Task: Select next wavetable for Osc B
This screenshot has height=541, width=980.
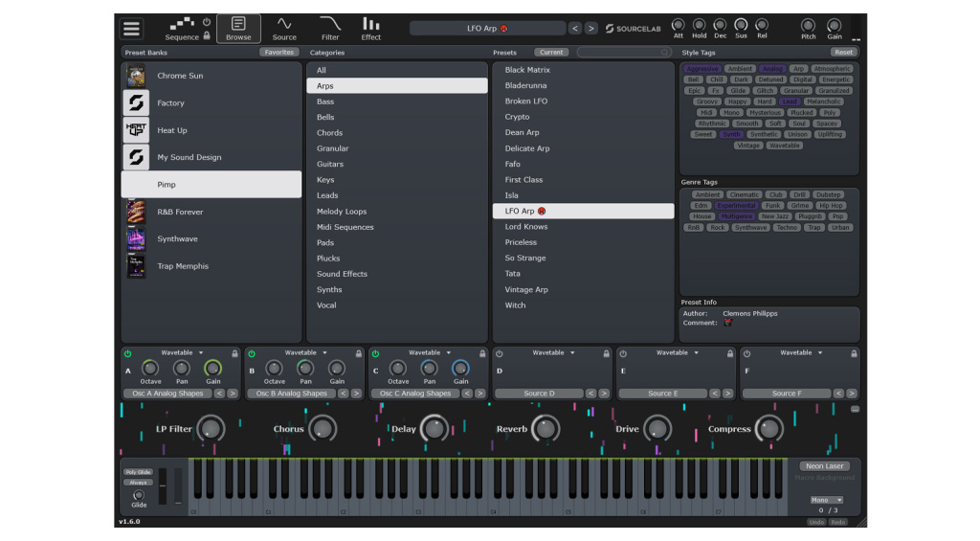Action: [x=356, y=394]
